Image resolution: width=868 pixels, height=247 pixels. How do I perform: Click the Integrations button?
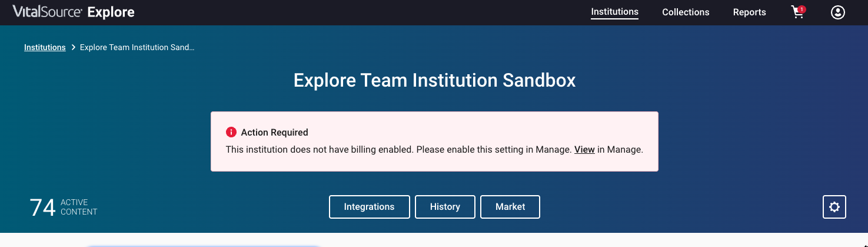pyautogui.click(x=369, y=207)
